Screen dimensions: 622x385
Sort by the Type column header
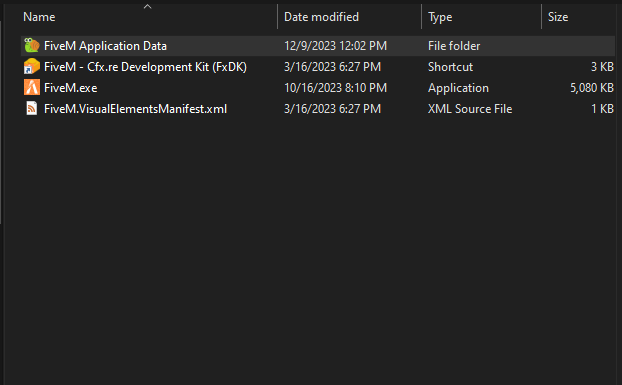pos(440,17)
